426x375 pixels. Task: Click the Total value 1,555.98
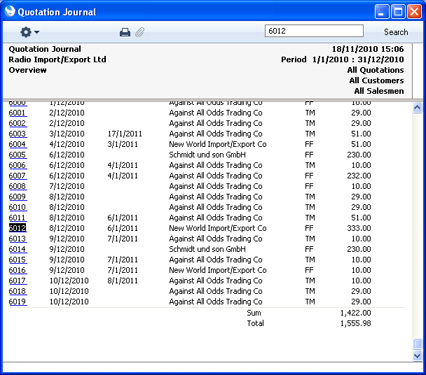coord(356,323)
